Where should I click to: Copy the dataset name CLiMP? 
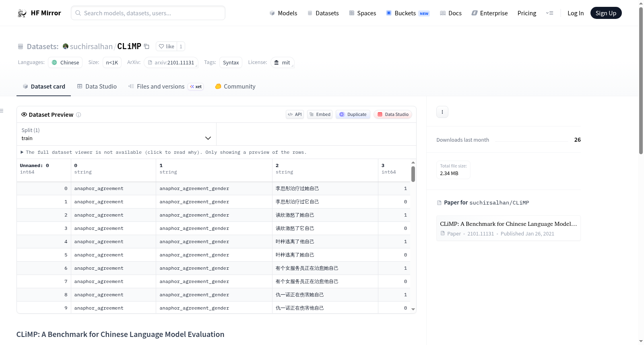pos(147,47)
